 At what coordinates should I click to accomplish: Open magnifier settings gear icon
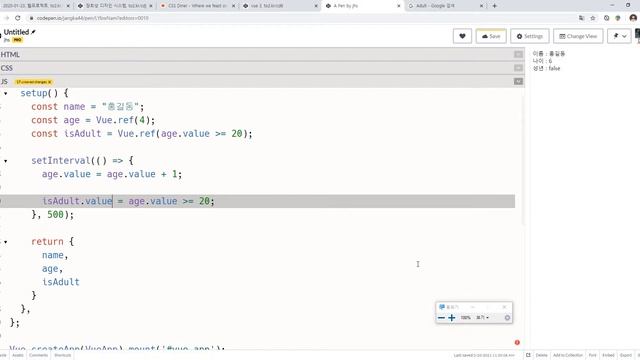coord(507,318)
